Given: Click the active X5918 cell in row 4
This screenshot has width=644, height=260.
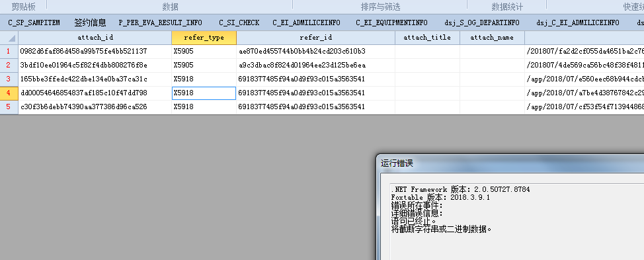Looking at the screenshot, I should (x=204, y=93).
